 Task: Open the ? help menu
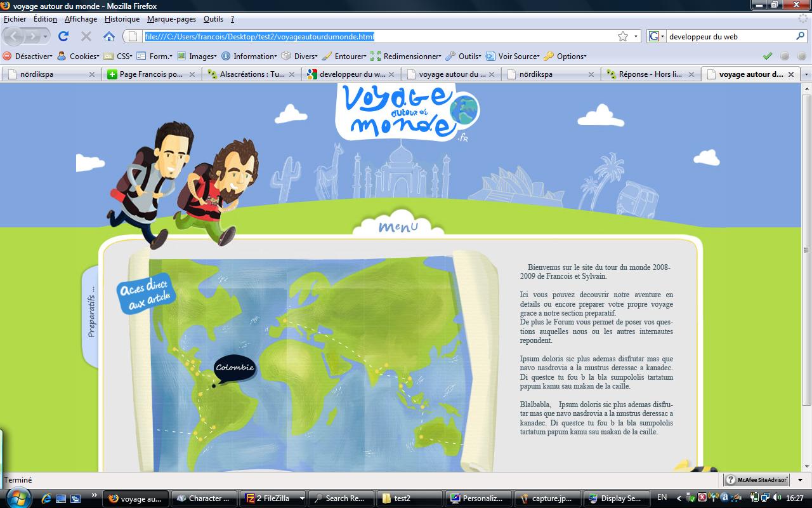(232, 19)
